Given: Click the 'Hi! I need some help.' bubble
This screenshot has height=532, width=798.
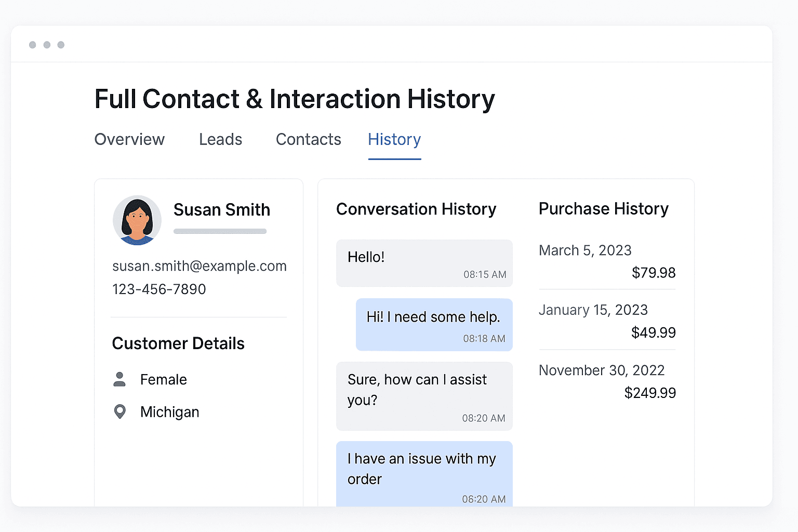Looking at the screenshot, I should coord(434,324).
